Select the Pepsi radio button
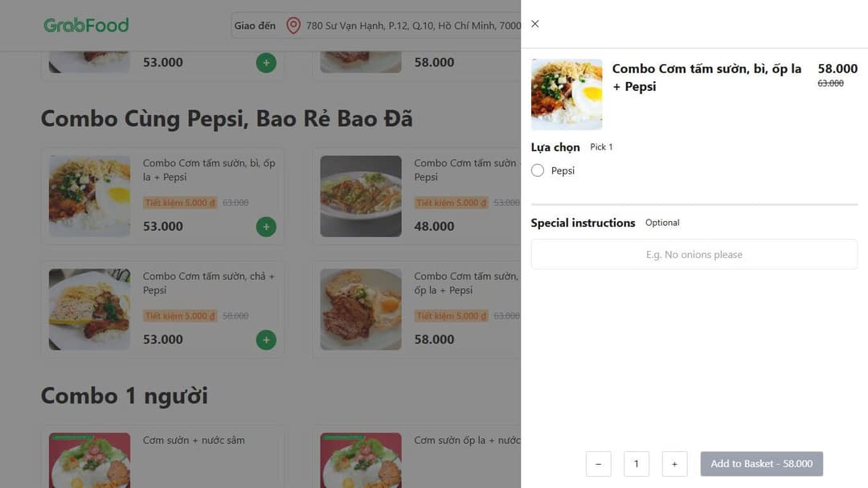The image size is (868, 488). pyautogui.click(x=537, y=170)
